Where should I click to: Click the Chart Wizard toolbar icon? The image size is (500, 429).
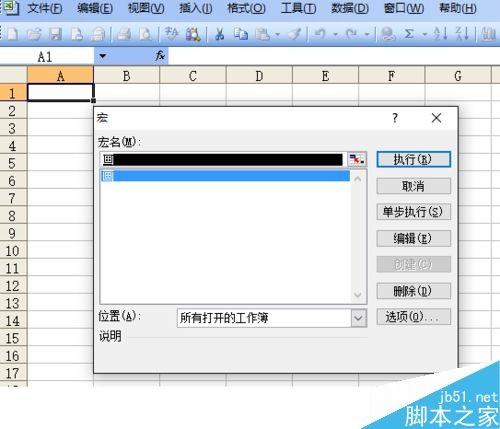pos(489,34)
